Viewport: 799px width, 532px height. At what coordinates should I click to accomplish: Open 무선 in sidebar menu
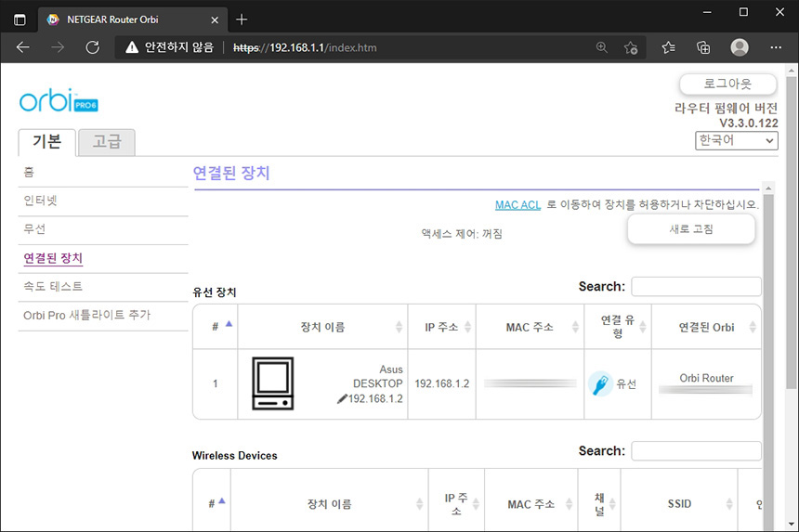click(x=34, y=229)
